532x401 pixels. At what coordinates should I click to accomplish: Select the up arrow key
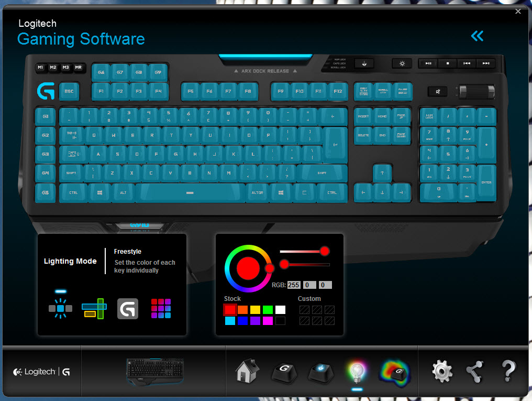point(382,173)
